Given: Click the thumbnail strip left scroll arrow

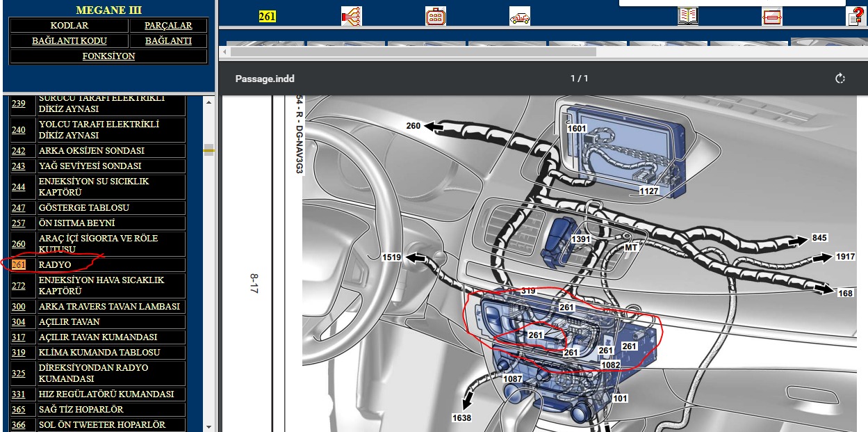Looking at the screenshot, I should pos(224,51).
